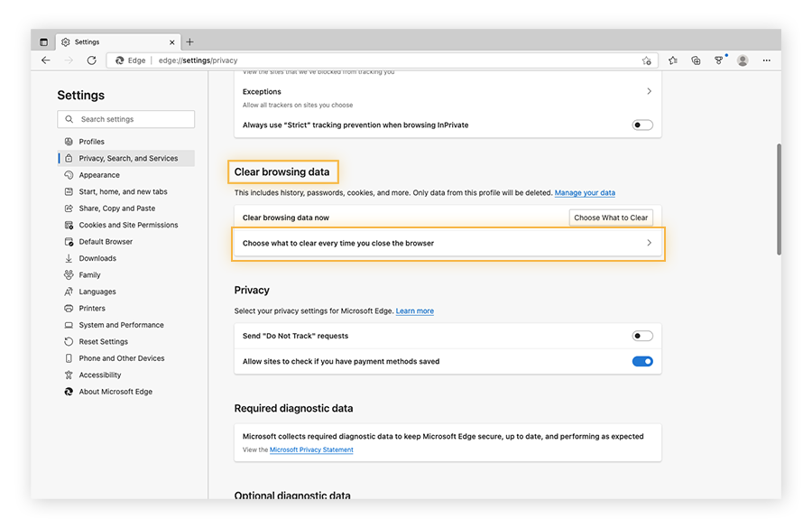Screen dimensions: 812x528
Task: Turn on Send Do Not Track requests
Action: [641, 336]
